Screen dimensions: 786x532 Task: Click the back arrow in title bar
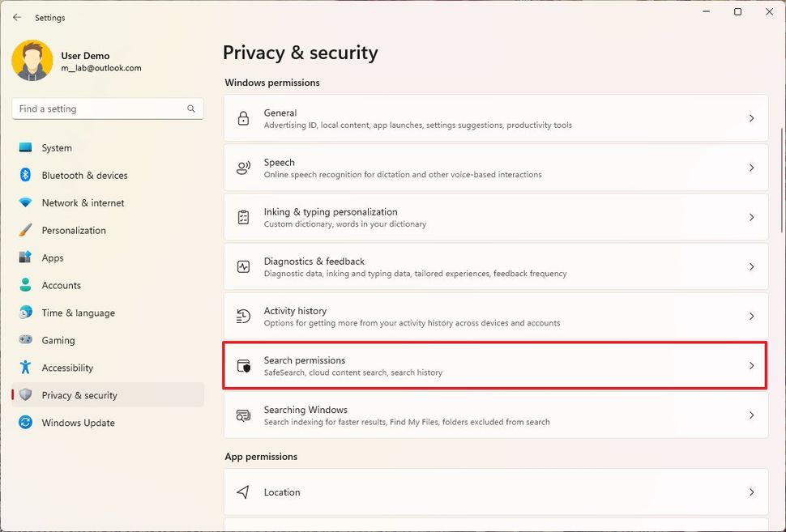click(x=17, y=17)
